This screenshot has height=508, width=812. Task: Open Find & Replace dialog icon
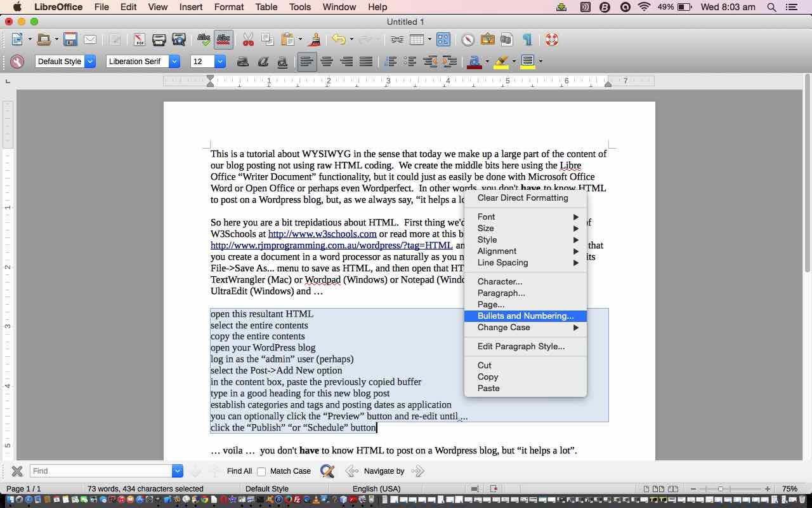click(327, 471)
